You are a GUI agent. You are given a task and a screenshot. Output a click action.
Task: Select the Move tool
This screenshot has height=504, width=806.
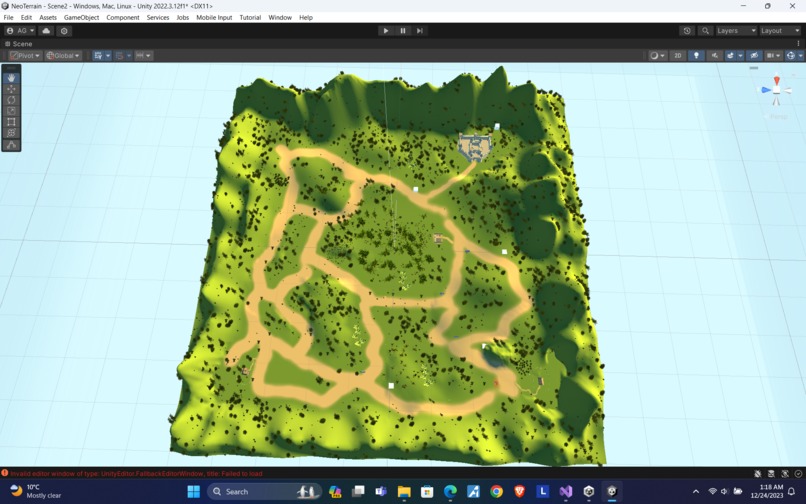coord(11,89)
